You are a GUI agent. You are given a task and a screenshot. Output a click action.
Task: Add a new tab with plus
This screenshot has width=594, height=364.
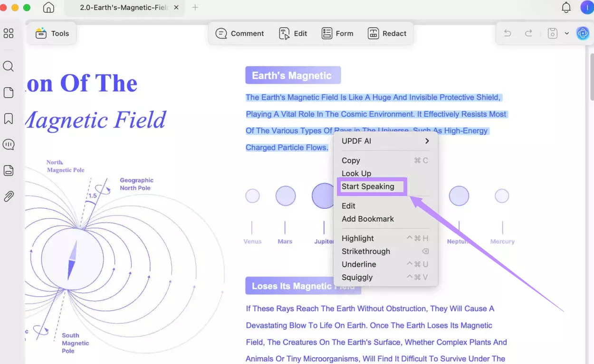pos(195,8)
